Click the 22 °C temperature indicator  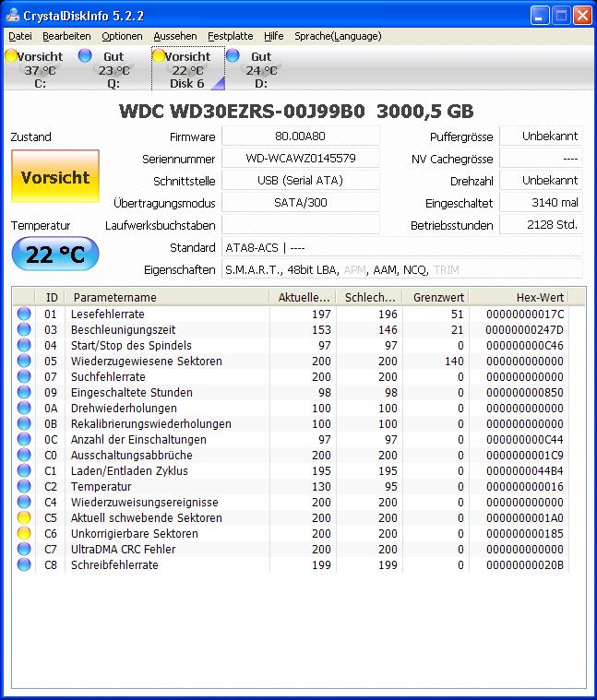55,254
